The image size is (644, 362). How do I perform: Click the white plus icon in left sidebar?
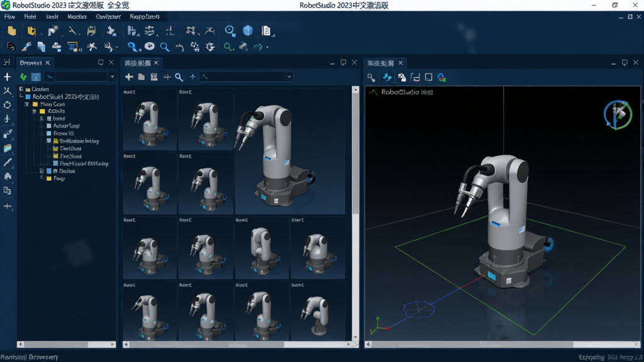7,77
